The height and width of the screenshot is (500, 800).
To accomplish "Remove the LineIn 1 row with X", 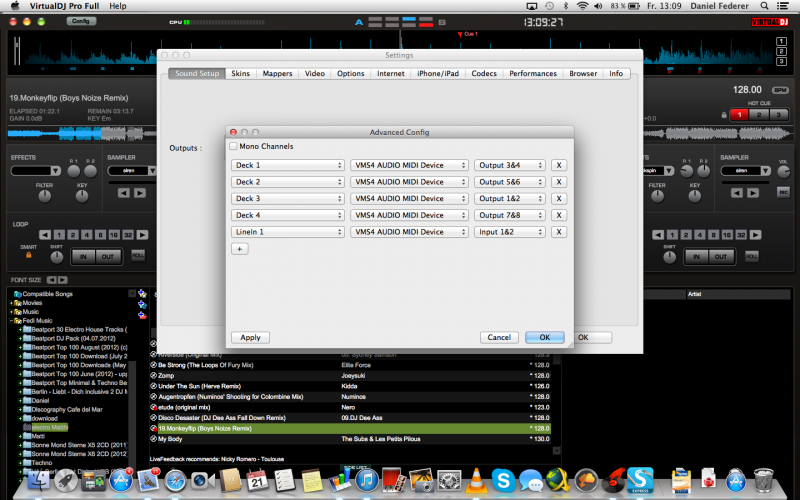I will pyautogui.click(x=559, y=232).
